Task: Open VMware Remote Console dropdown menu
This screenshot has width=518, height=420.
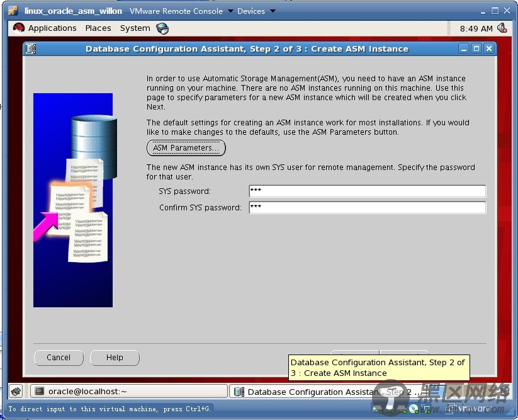Action: point(181,11)
